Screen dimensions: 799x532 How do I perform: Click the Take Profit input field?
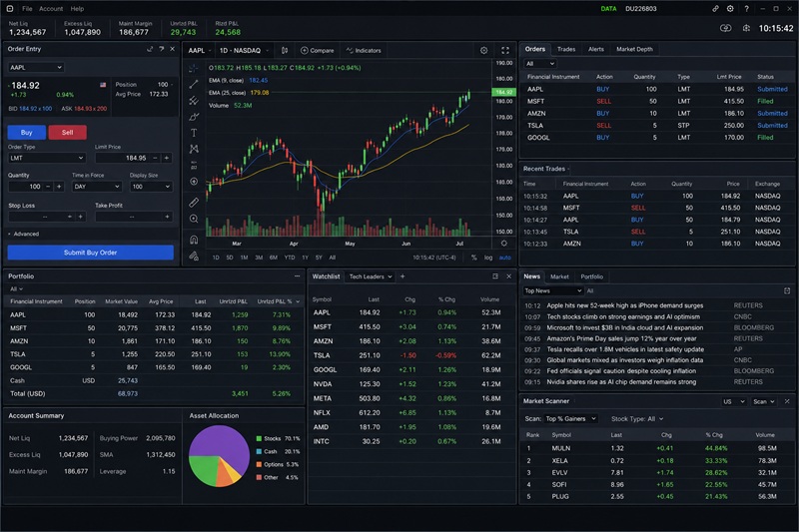(x=134, y=217)
